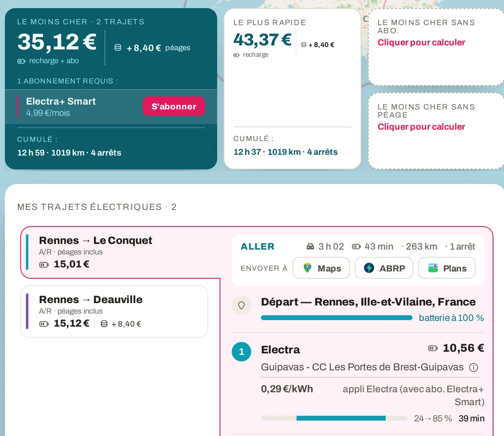
Task: Send the route to Plans
Action: [x=447, y=268]
